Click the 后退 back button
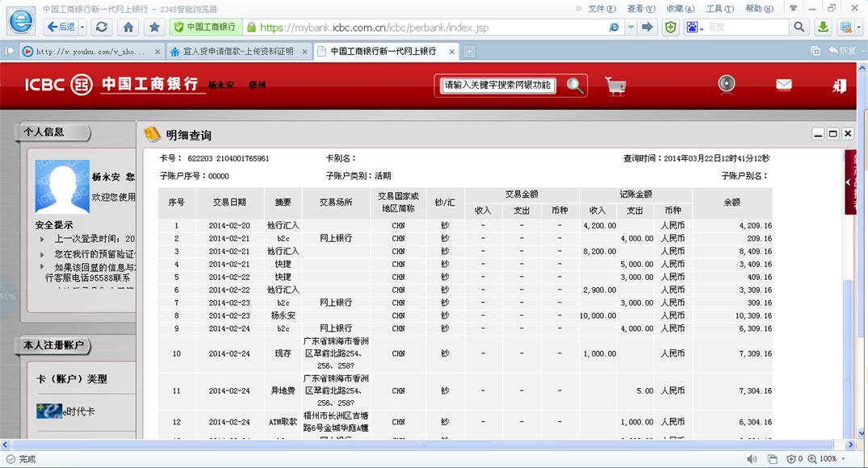This screenshot has width=868, height=468. tap(60, 27)
